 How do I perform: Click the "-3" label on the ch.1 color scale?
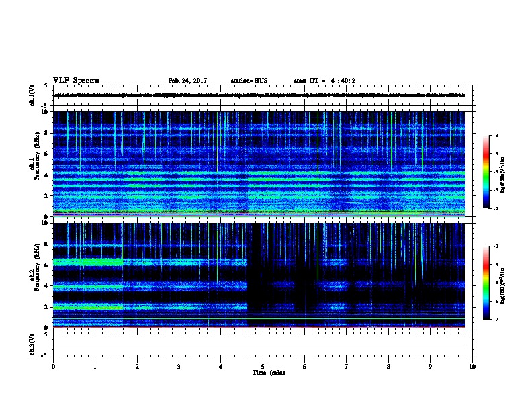[x=495, y=135]
